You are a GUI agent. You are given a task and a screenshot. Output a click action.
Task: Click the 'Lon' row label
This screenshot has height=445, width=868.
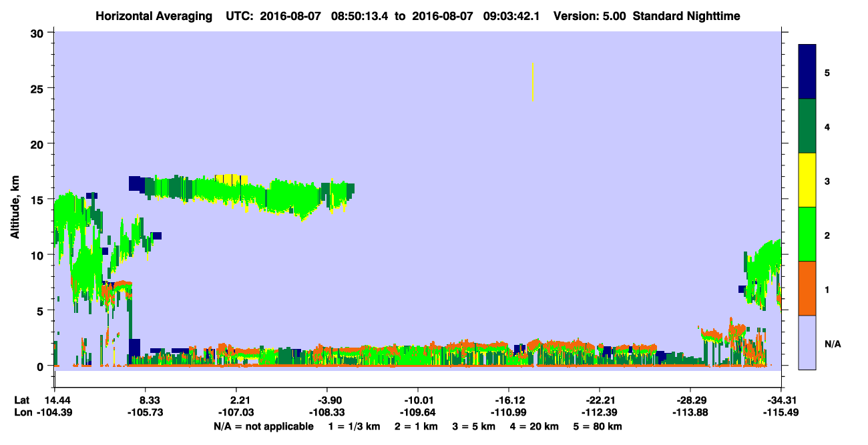(23, 413)
